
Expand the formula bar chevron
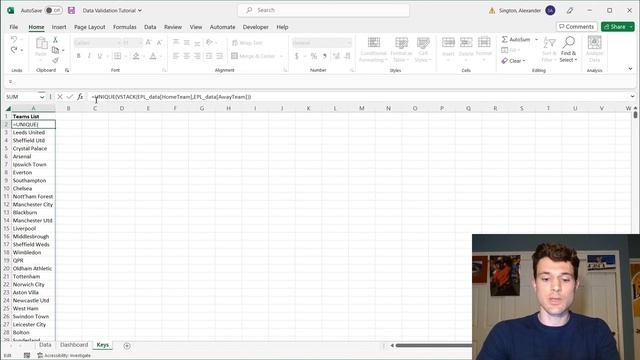(632, 97)
